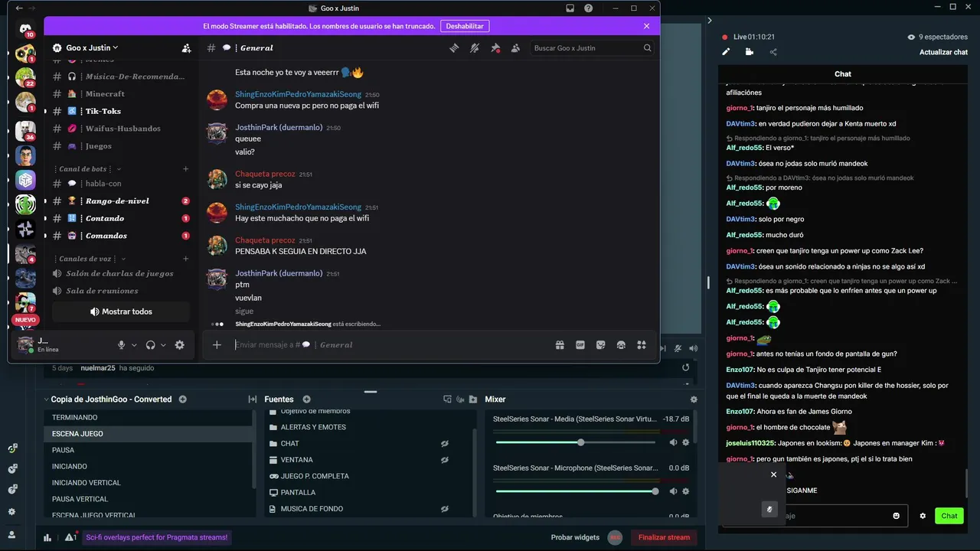Open microphone input options arrow
This screenshot has height=551, width=980.
click(134, 345)
